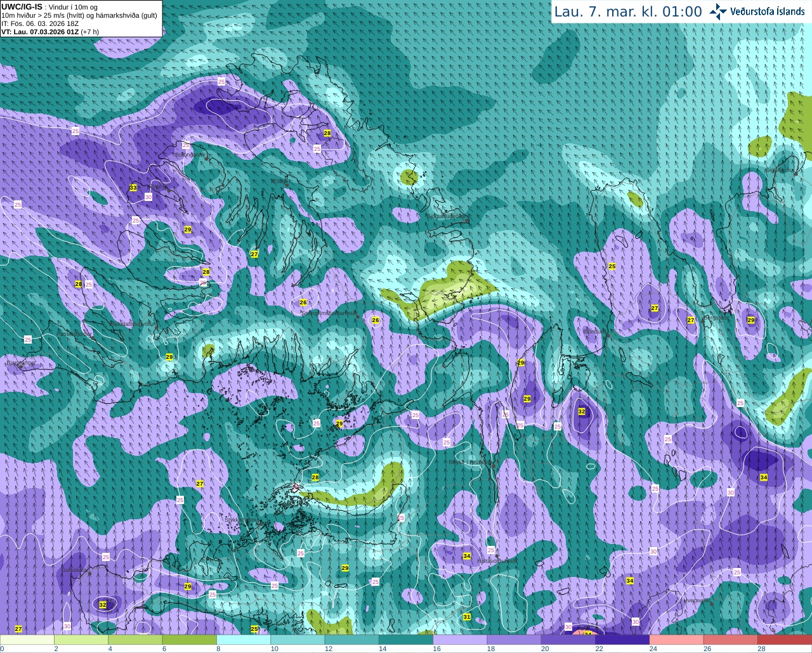The height and width of the screenshot is (653, 812).
Task: Click the yellow gust value 25 north of Blönduós
Action: click(x=612, y=266)
